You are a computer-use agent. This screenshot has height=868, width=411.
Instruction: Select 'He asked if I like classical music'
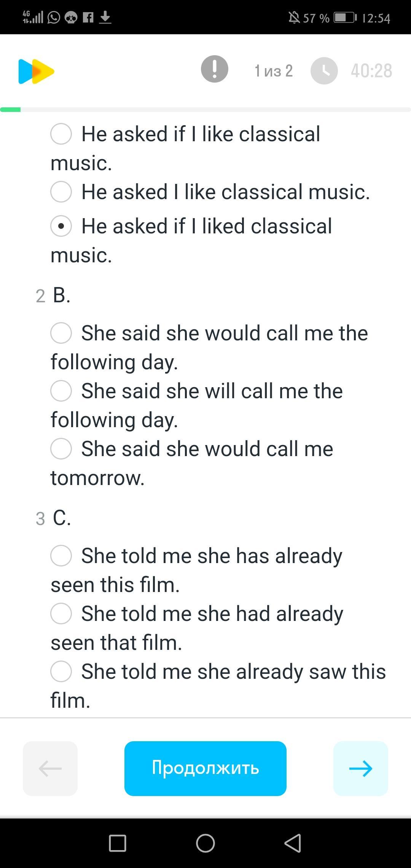pyautogui.click(x=61, y=134)
